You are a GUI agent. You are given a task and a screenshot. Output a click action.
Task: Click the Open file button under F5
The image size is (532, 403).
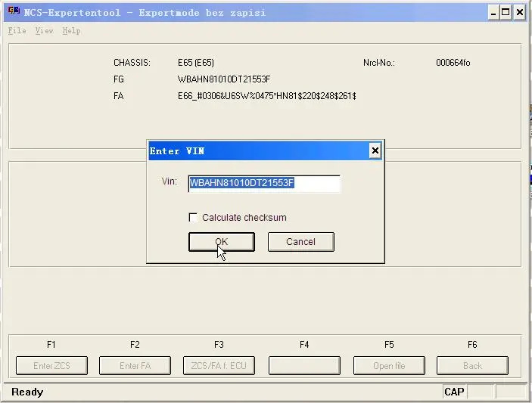389,365
